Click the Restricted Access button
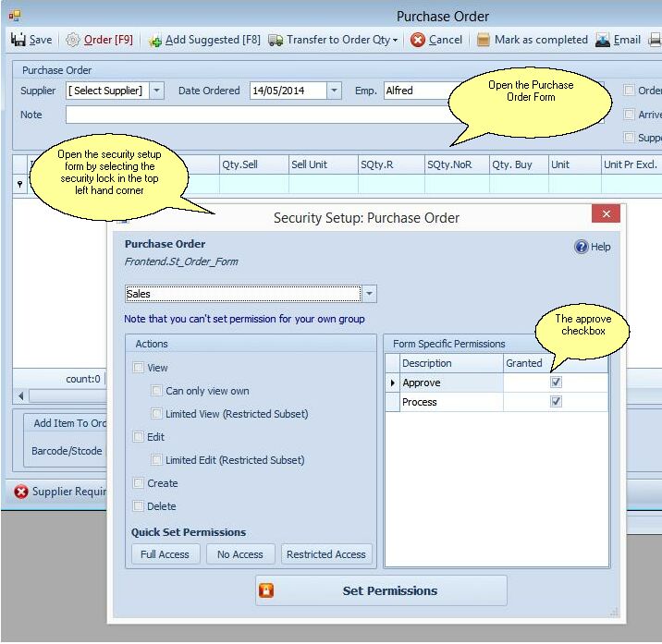The image size is (662, 644). [326, 554]
